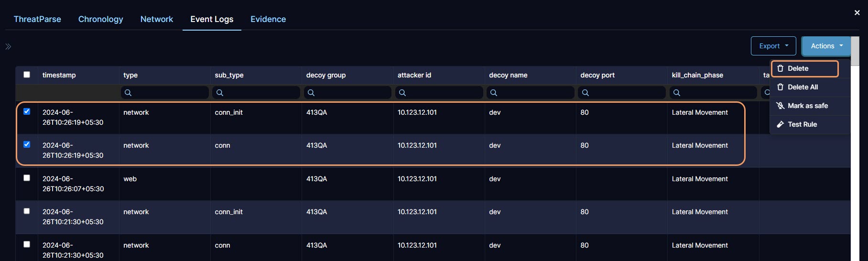Select the web event row checkbox

pos(27,178)
